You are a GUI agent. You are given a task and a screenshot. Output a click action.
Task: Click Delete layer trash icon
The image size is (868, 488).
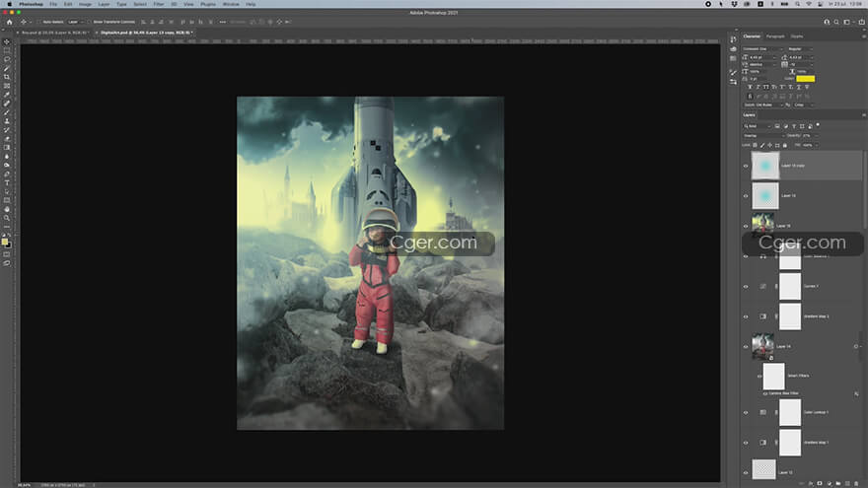[x=856, y=484]
